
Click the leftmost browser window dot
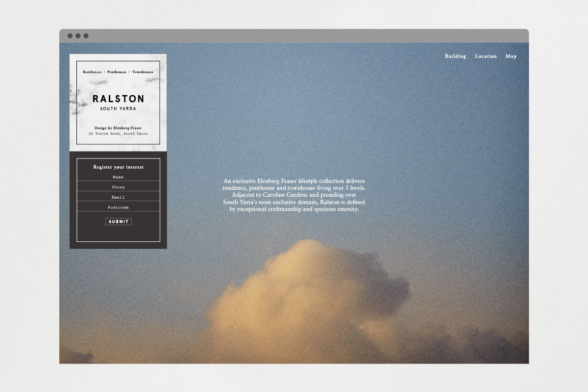pyautogui.click(x=70, y=36)
